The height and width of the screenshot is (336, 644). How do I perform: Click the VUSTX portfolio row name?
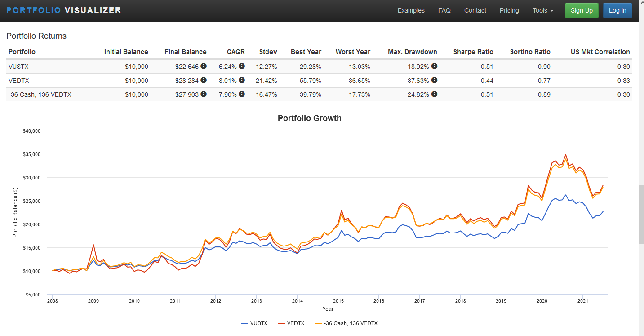(18, 67)
